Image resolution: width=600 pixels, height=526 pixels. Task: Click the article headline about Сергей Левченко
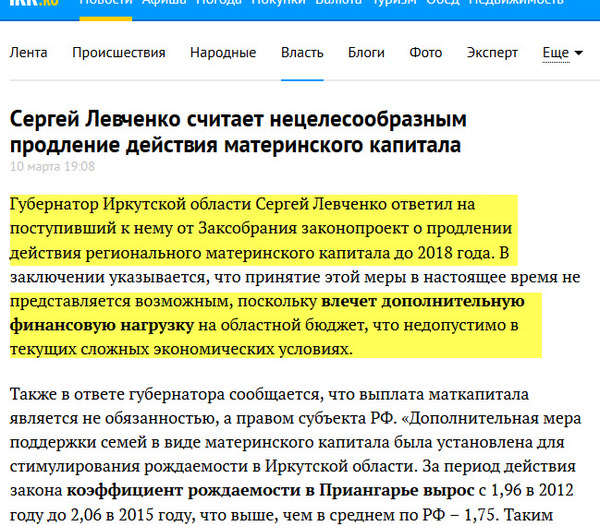tap(238, 133)
